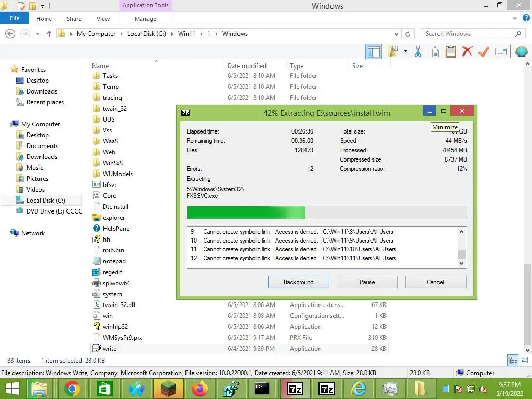
Task: Select Recent places under Favorites
Action: [x=45, y=102]
